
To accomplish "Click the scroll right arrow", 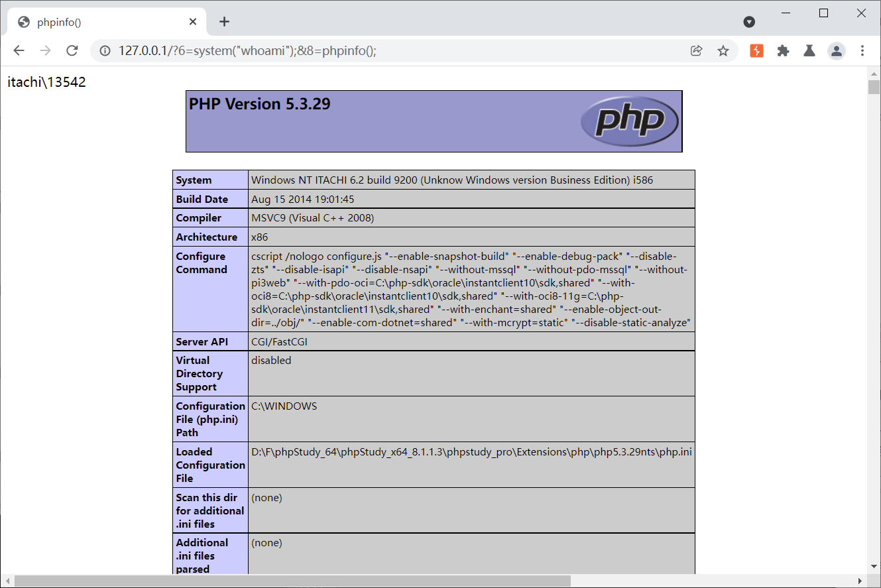I will [861, 581].
